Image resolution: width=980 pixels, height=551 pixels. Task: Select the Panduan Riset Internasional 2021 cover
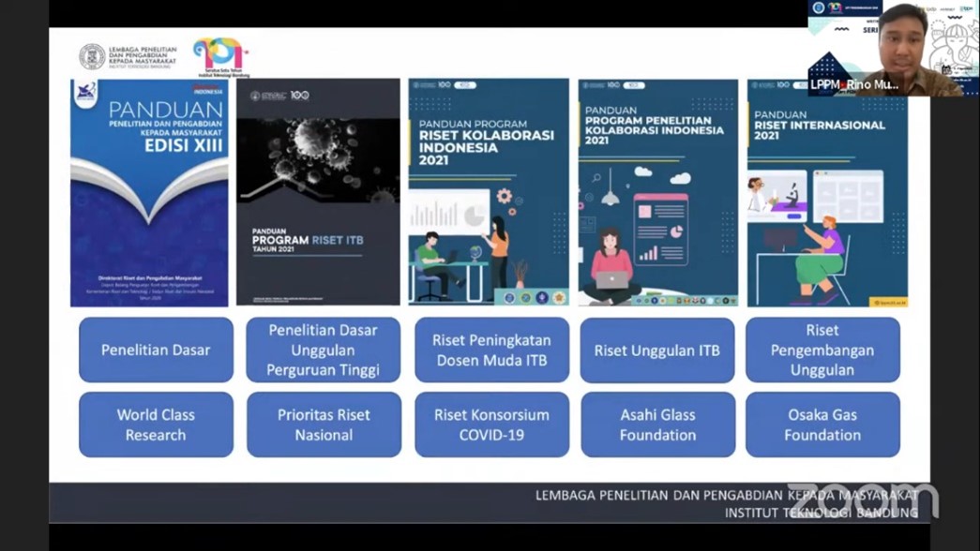point(826,192)
